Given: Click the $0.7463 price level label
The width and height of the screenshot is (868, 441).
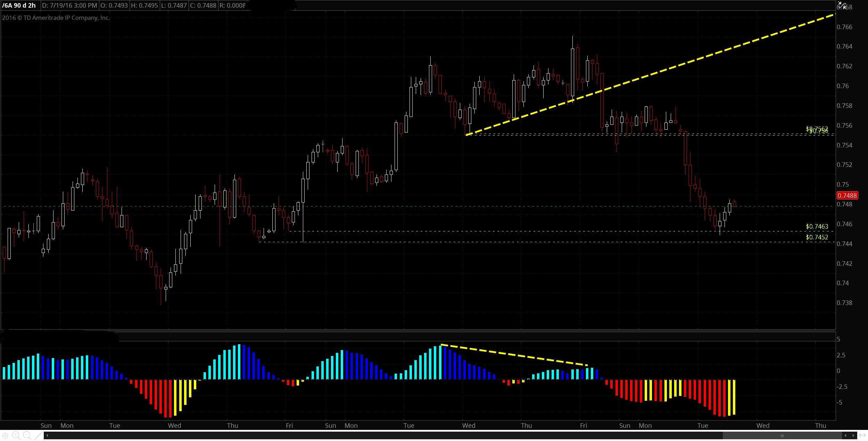Looking at the screenshot, I should [x=817, y=227].
